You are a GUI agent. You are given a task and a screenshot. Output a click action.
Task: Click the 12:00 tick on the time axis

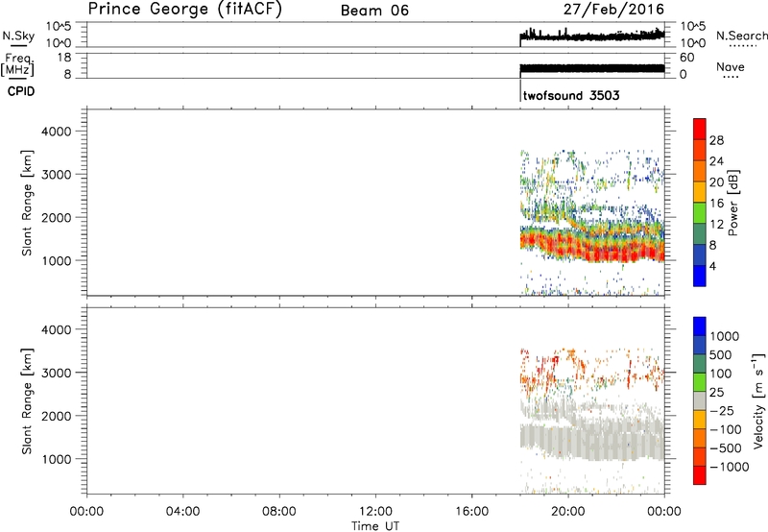(x=375, y=511)
